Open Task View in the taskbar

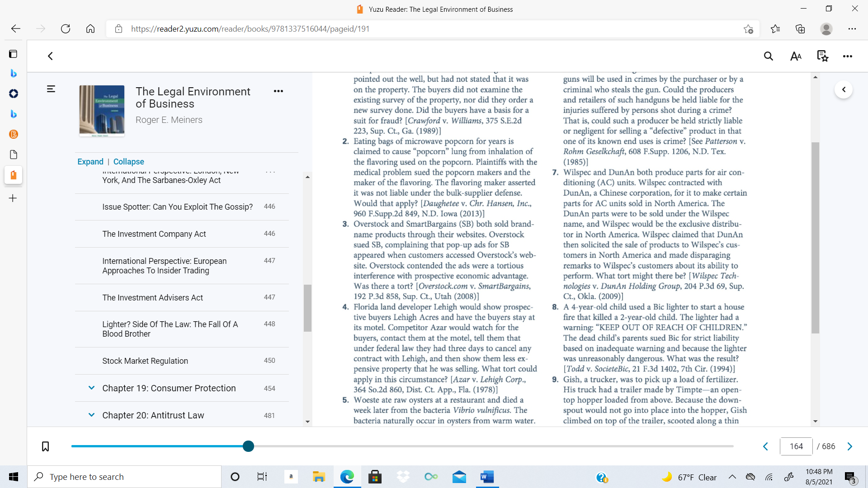click(x=262, y=477)
